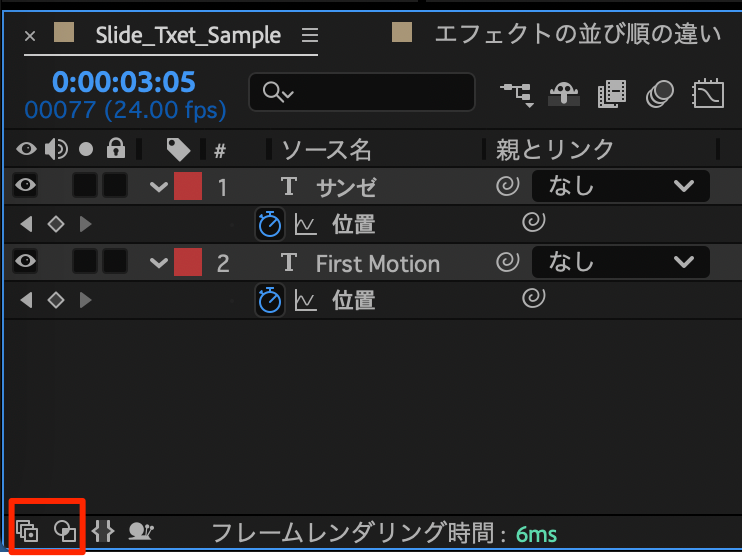
Task: Click the red label color of サンゼ
Action: coord(188,186)
